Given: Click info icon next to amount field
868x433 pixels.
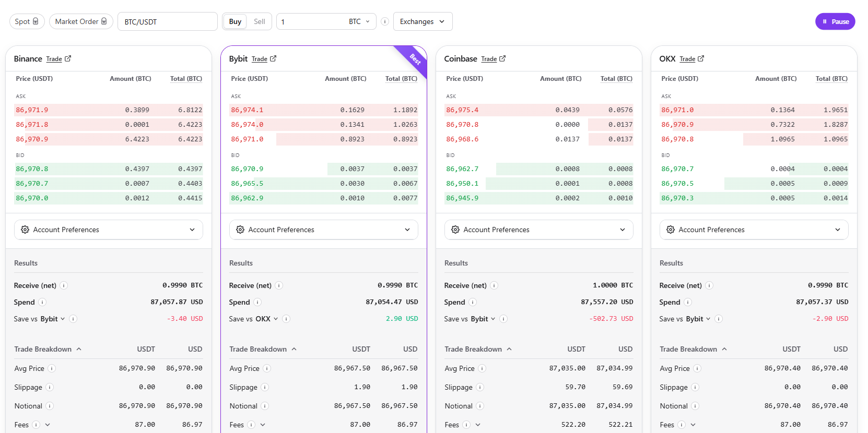Looking at the screenshot, I should [385, 21].
